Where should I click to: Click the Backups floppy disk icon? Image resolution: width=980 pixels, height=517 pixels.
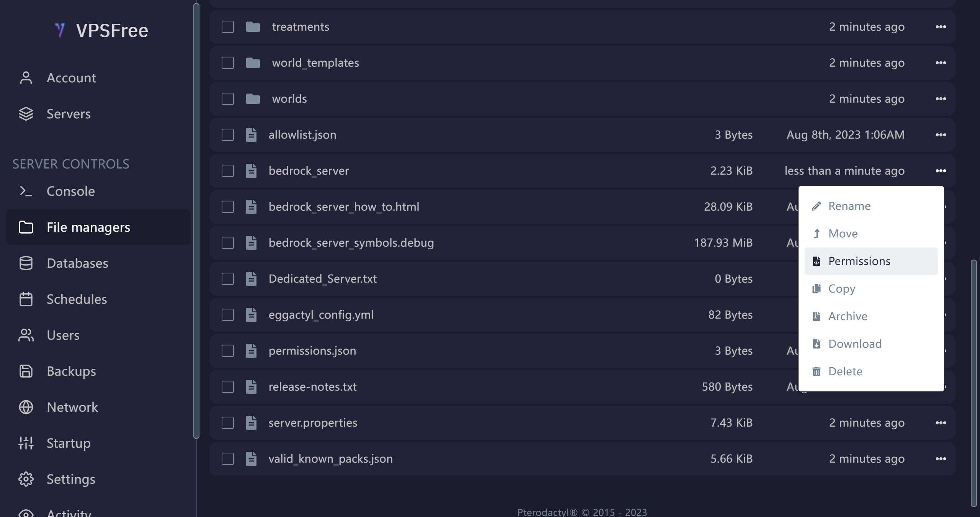pyautogui.click(x=26, y=371)
